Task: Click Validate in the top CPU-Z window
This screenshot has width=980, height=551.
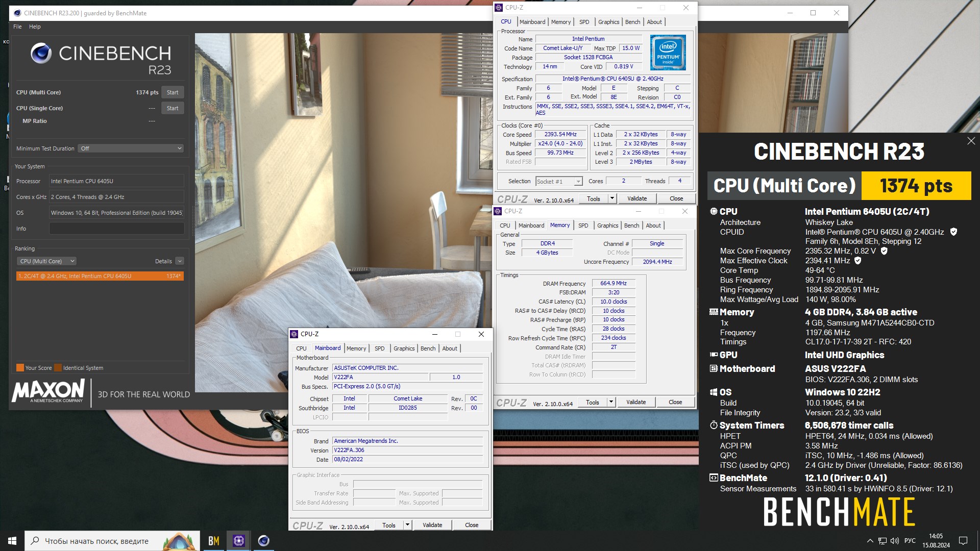Action: [x=636, y=198]
